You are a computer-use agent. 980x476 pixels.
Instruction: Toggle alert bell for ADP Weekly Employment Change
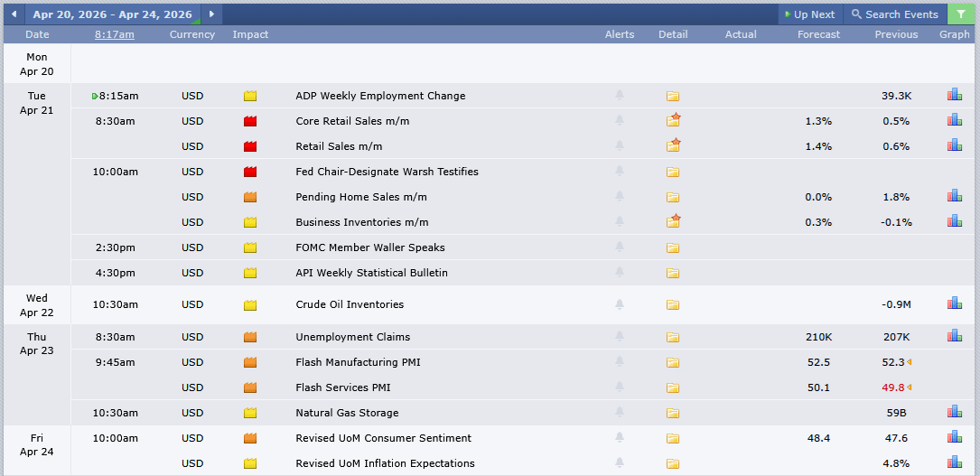pos(620,95)
